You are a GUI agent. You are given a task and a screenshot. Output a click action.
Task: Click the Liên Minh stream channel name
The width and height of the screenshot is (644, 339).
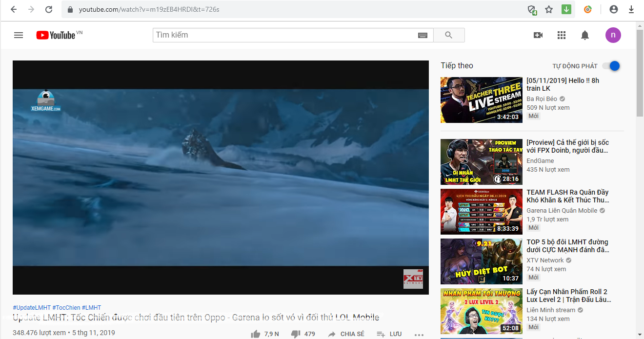click(551, 310)
